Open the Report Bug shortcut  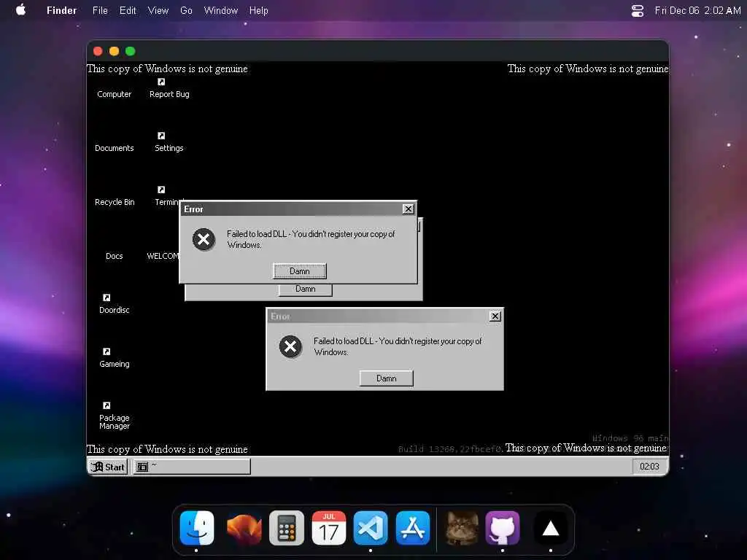169,89
